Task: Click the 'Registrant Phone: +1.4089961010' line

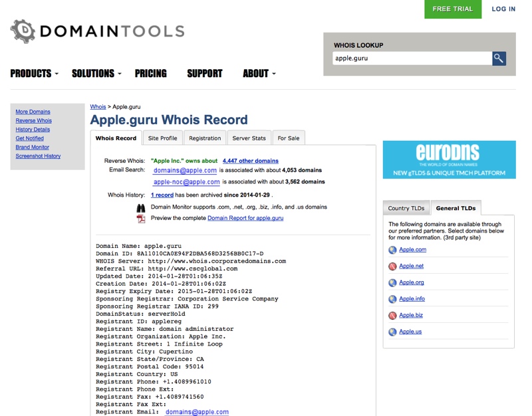Action: pos(154,381)
